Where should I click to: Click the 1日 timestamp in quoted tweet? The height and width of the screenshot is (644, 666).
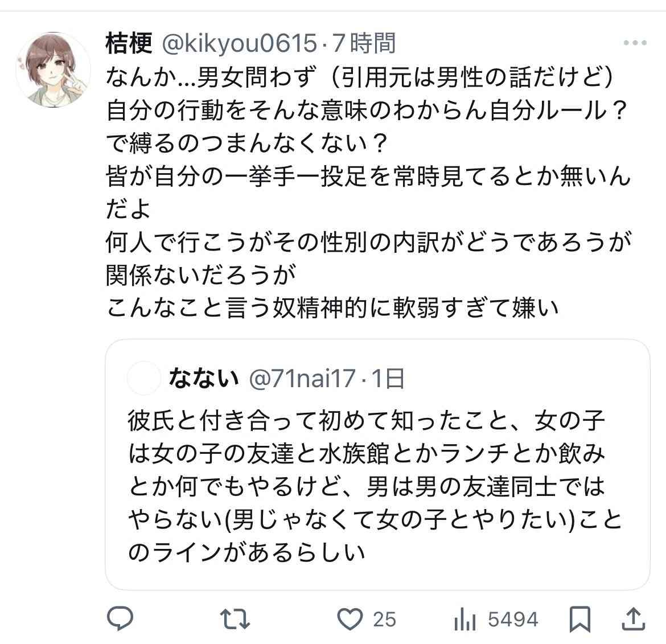click(388, 378)
